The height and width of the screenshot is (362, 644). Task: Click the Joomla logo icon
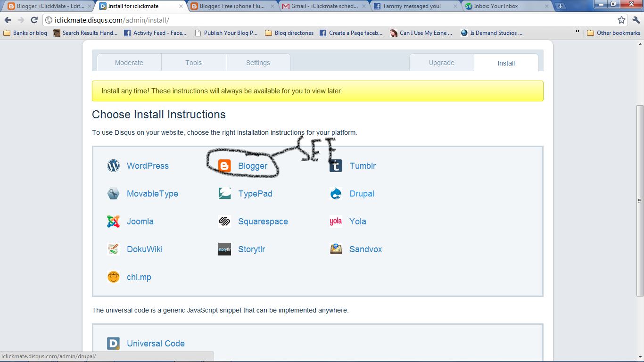point(113,222)
